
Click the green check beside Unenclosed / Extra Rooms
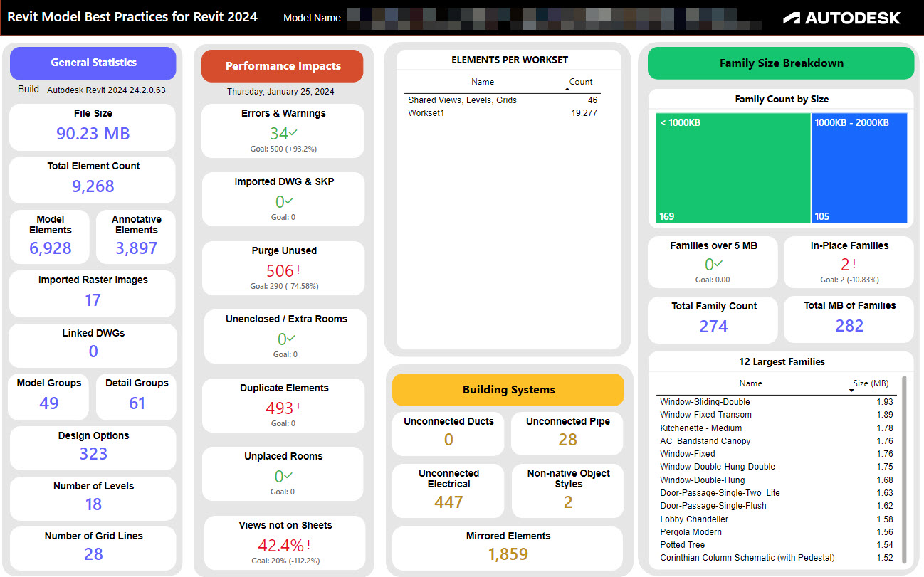click(x=292, y=339)
